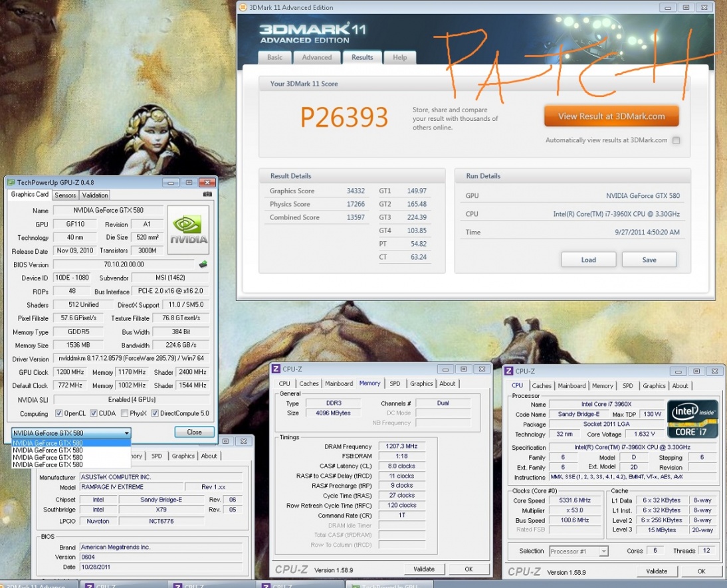Click the Memory CPU-Z window title icon

[x=274, y=369]
